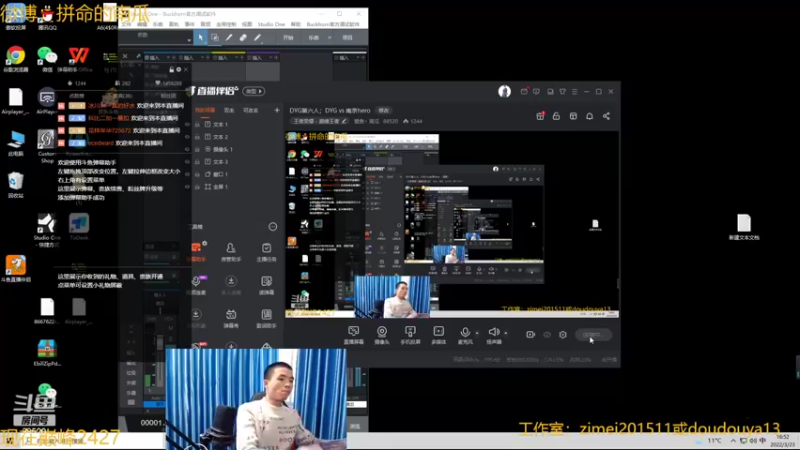Open the 弹幕助手 tool in the streaming app
Image resolution: width=800 pixels, height=450 pixels.
(x=196, y=252)
